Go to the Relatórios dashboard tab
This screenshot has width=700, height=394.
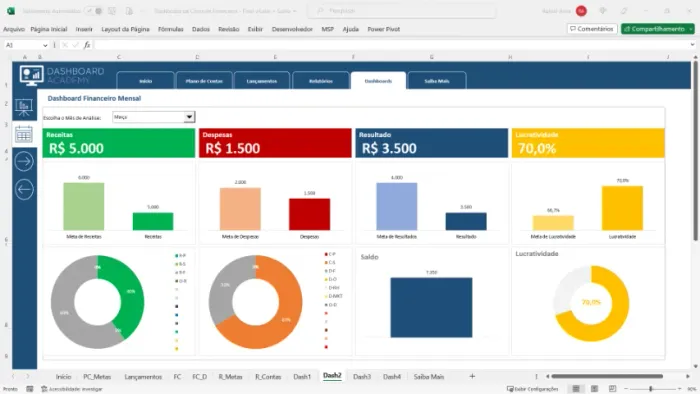pos(321,81)
